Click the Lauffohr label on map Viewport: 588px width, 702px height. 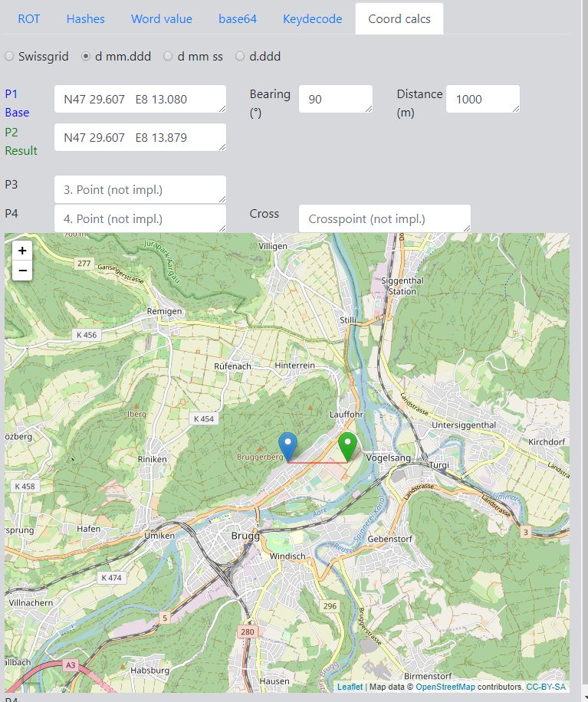tap(347, 415)
